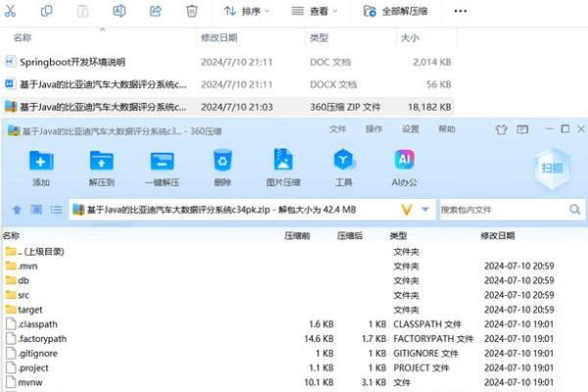The height and width of the screenshot is (392, 588).
Task: Open the 操作 menu in 360压缩
Action: pos(374,129)
